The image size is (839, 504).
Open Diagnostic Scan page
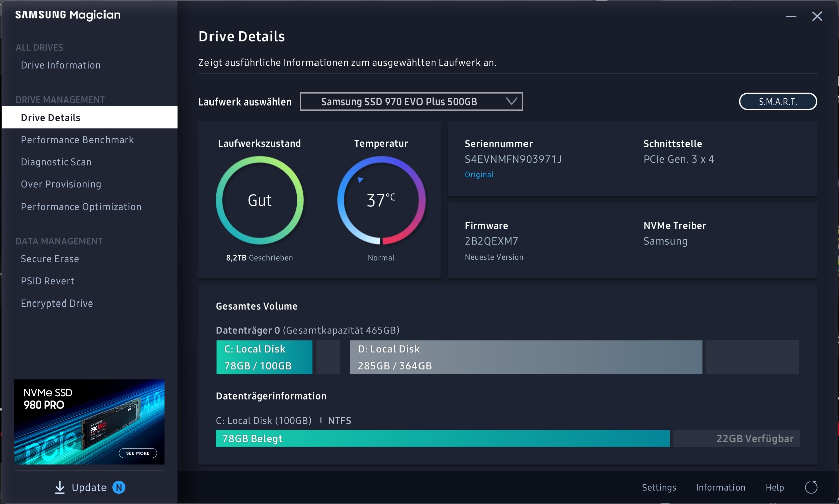point(56,162)
